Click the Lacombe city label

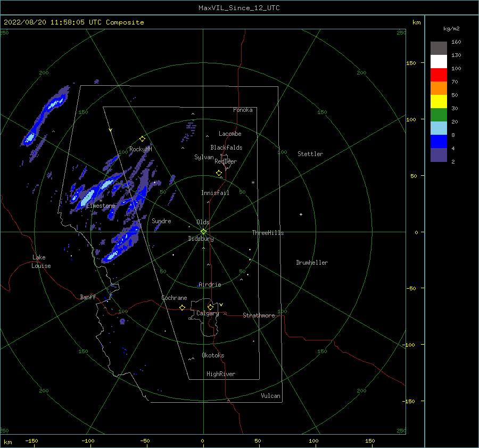pos(230,134)
